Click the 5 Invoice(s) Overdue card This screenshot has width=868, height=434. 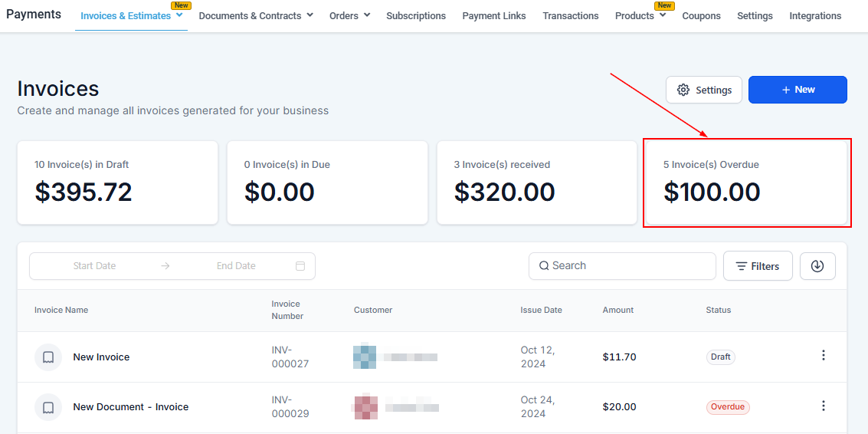[x=746, y=183]
